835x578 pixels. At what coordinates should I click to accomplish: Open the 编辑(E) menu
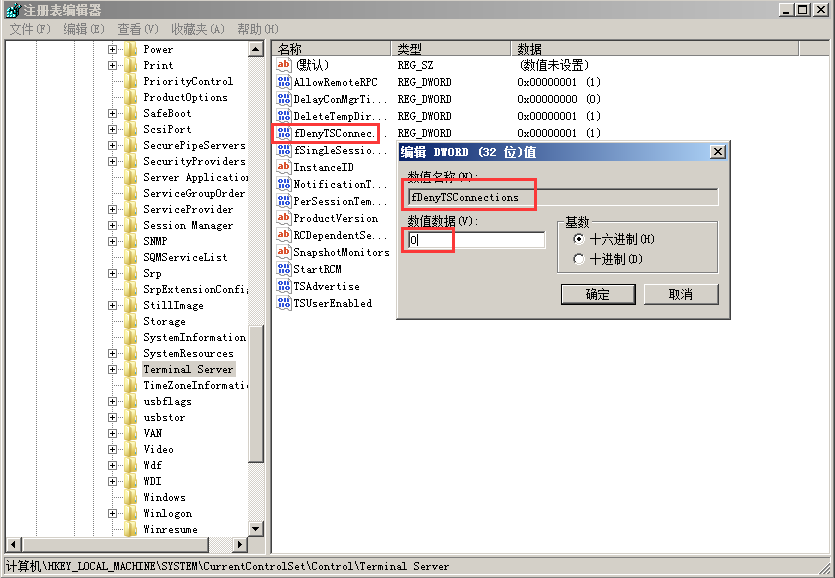pos(82,29)
